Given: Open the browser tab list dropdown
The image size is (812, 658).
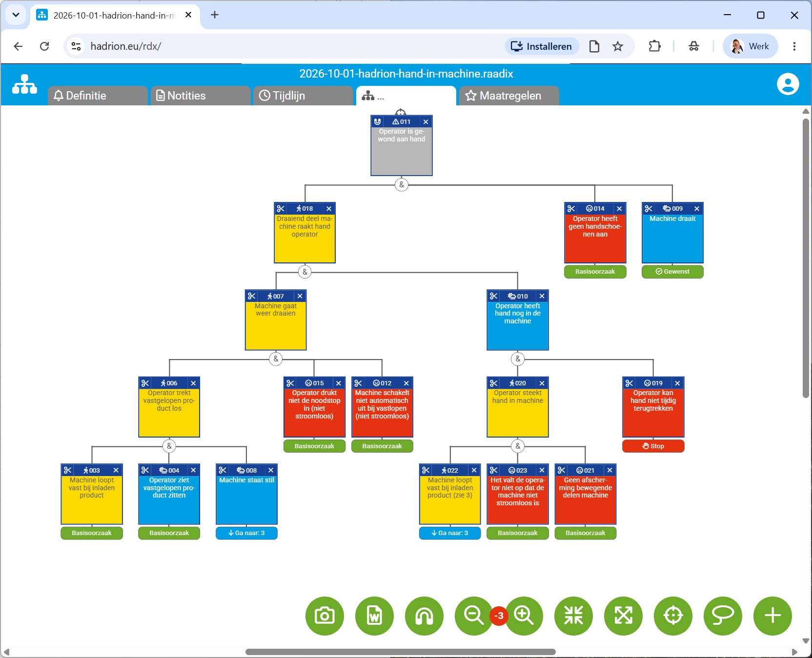Looking at the screenshot, I should 16,15.
